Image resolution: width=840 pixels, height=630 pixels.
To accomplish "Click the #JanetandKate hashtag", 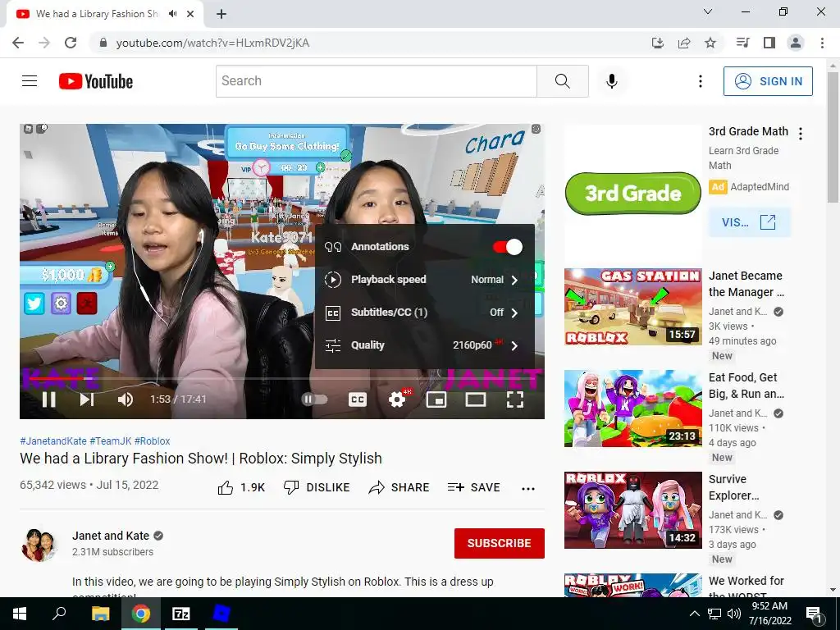I will 53,441.
